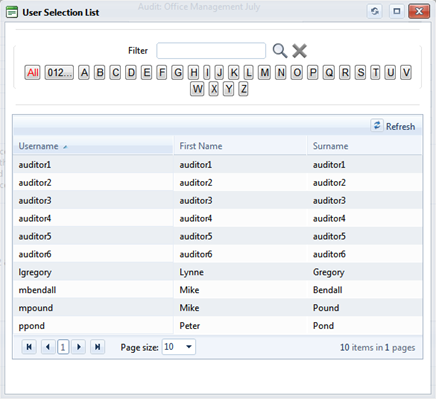The width and height of the screenshot is (436, 399).
Task: Go to next page of user list
Action: 79,347
